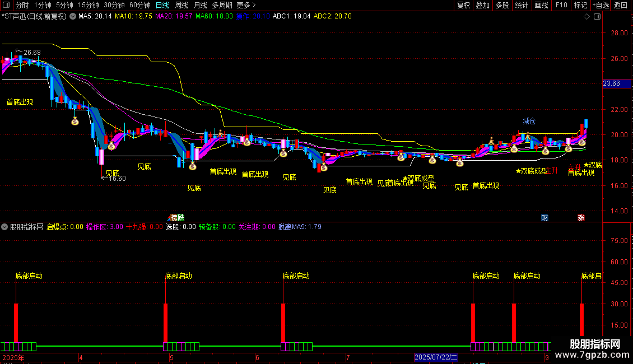633x364 pixels.
Task: Select the 15分钟 period
Action: click(89, 5)
